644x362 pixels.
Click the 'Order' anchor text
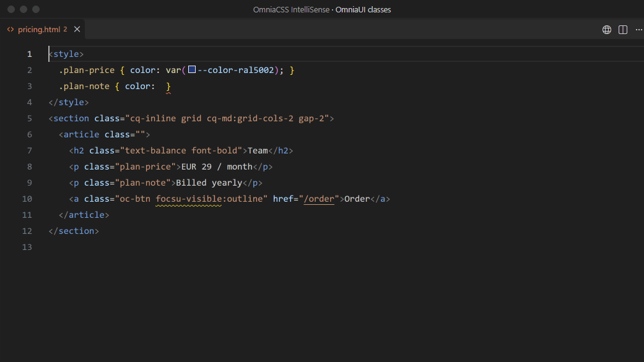click(357, 199)
